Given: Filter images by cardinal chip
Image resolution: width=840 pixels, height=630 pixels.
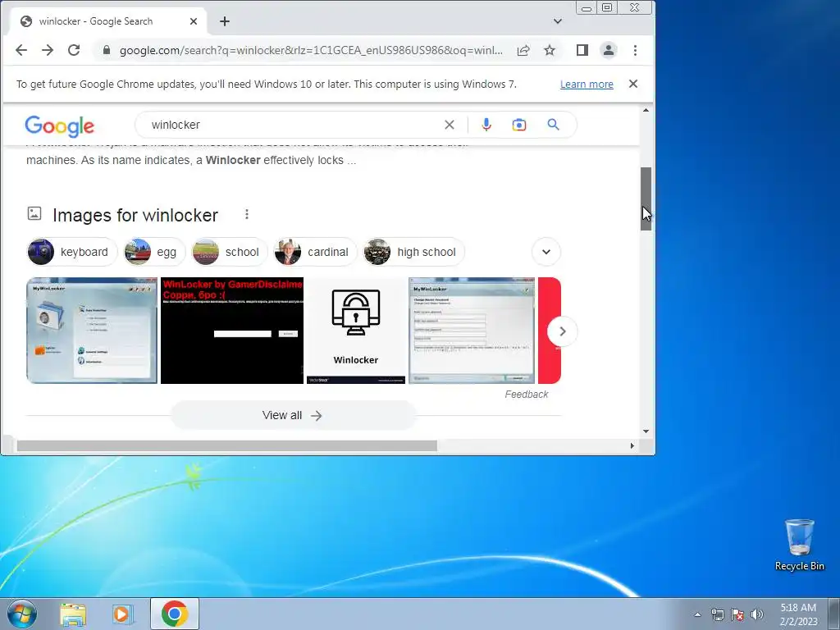Looking at the screenshot, I should tap(315, 252).
